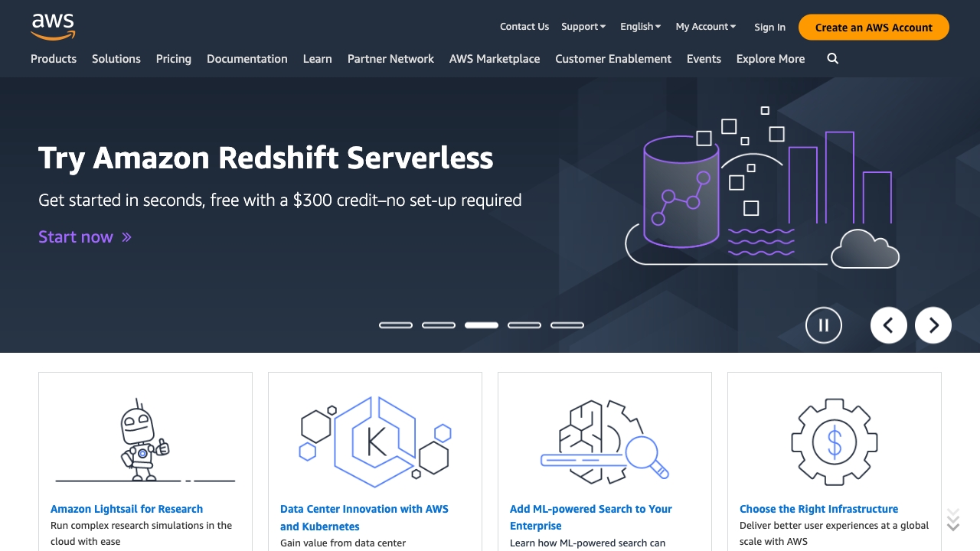Click Create an AWS Account button
Image resolution: width=980 pixels, height=551 pixels.
(874, 28)
